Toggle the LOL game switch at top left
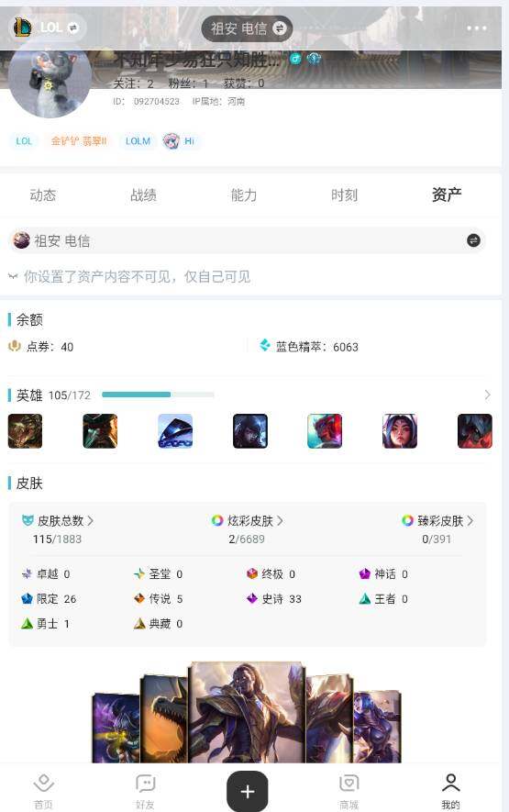This screenshot has width=509, height=812. coord(74,28)
